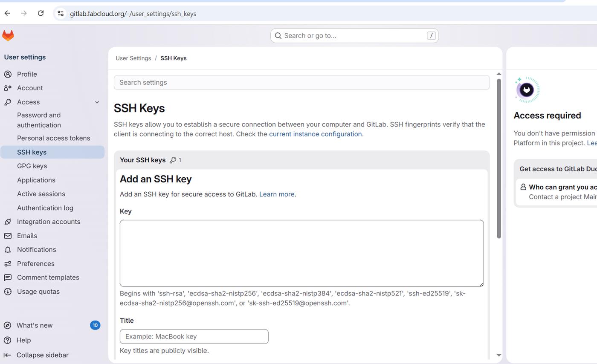597x364 pixels.
Task: Click the What's new badge showing 10
Action: point(95,325)
